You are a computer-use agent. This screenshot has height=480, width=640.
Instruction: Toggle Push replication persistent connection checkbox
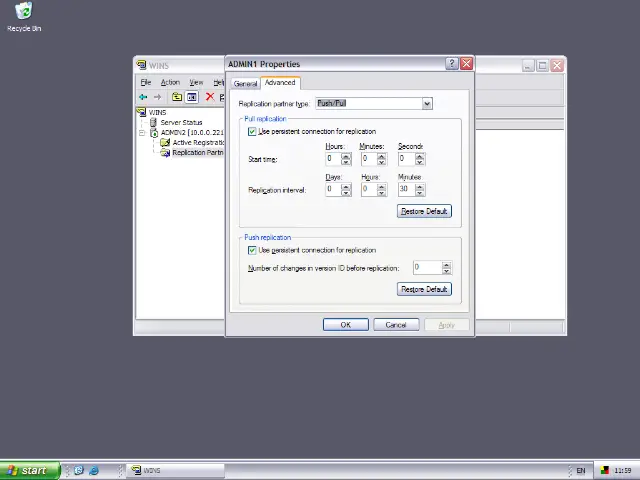252,250
